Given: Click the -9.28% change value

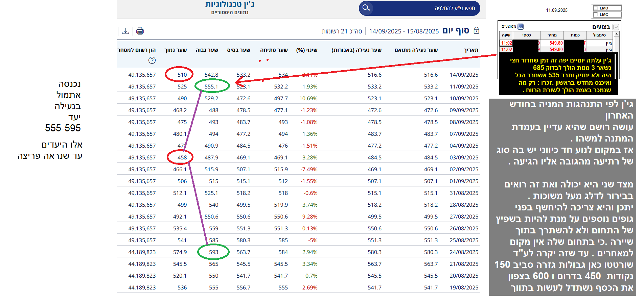Looking at the screenshot, I should tap(309, 217).
